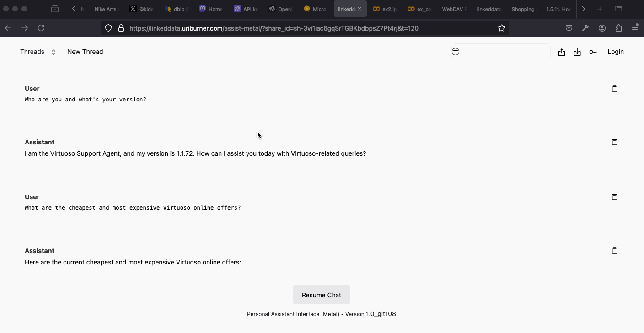644x333 pixels.
Task: Click the text "Who are you and what's your version?"
Action: coord(86,100)
